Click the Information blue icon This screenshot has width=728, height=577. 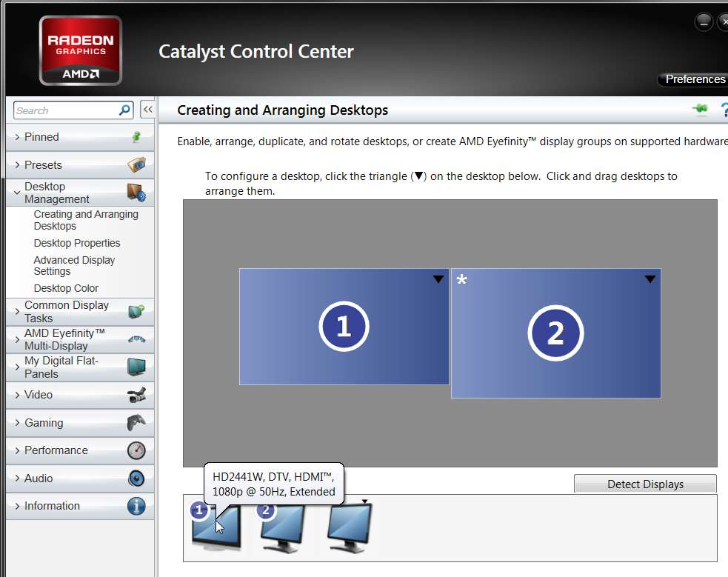click(x=136, y=506)
